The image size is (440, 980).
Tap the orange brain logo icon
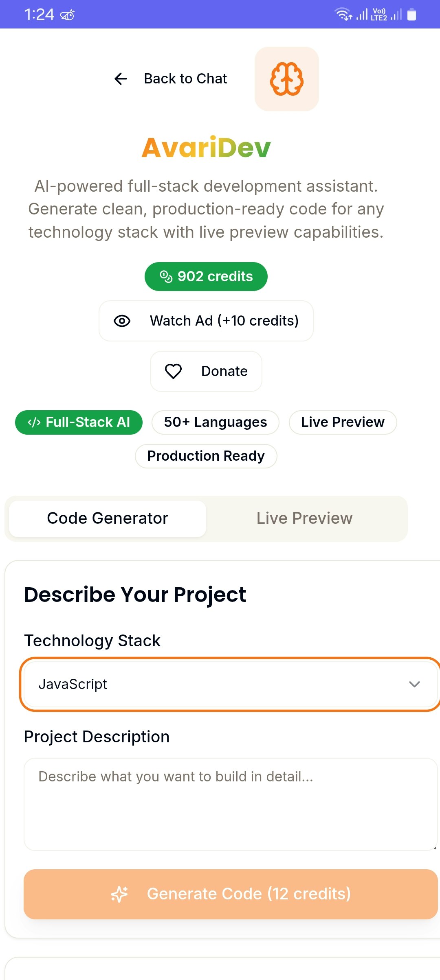click(287, 79)
